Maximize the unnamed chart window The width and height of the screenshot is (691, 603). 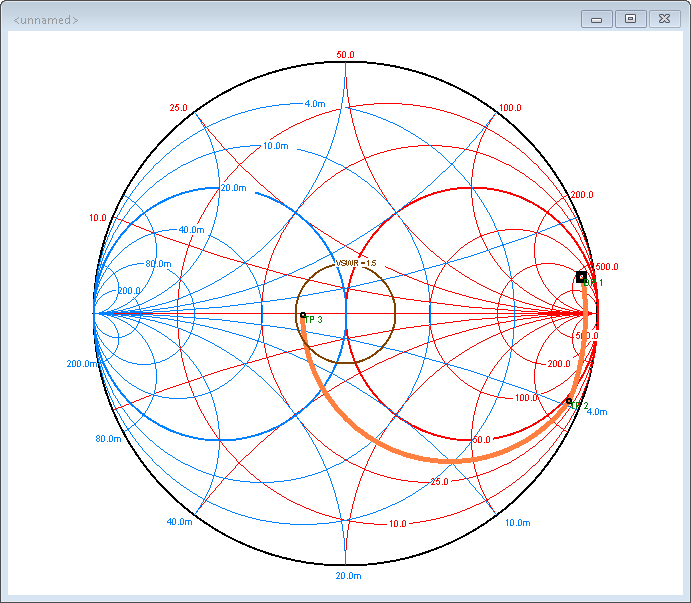coord(630,19)
